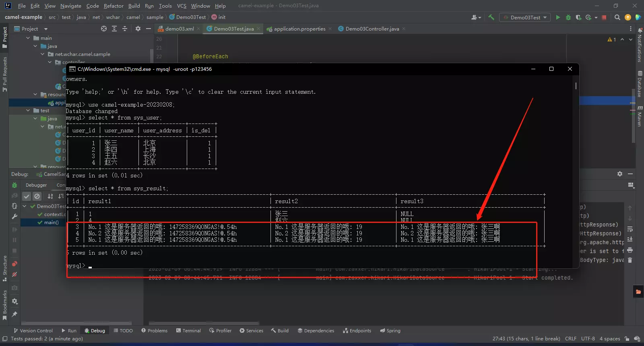Toggle Show Passed tests checkmark filter

pyautogui.click(x=27, y=196)
